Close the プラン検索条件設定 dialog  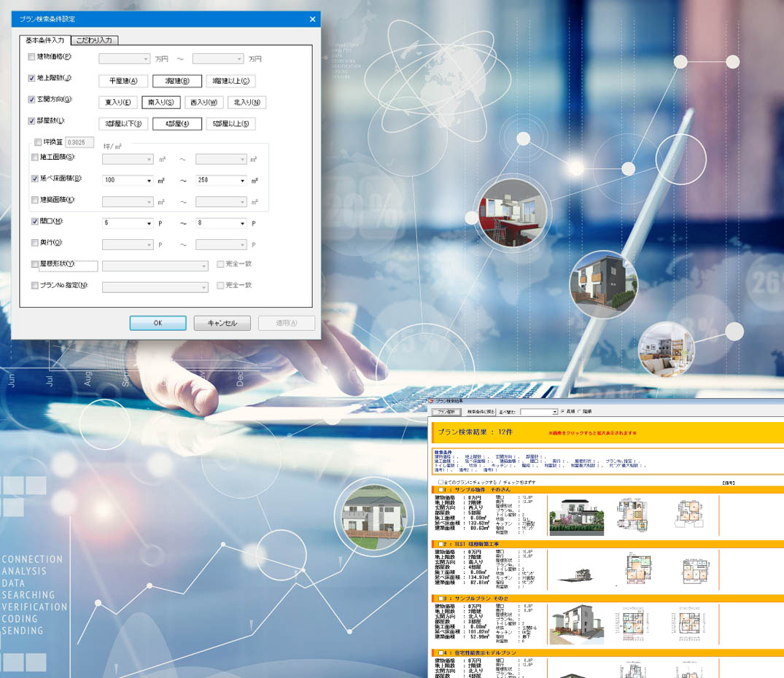312,19
